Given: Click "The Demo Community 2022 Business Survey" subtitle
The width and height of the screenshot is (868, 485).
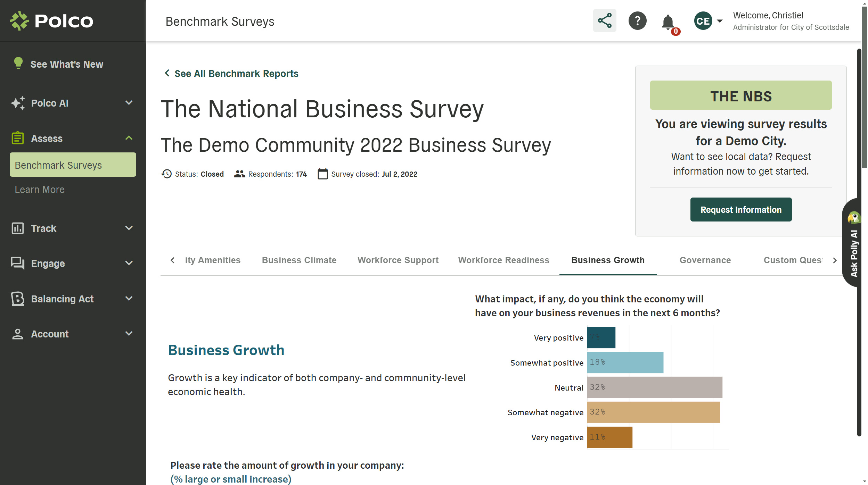Looking at the screenshot, I should 356,145.
